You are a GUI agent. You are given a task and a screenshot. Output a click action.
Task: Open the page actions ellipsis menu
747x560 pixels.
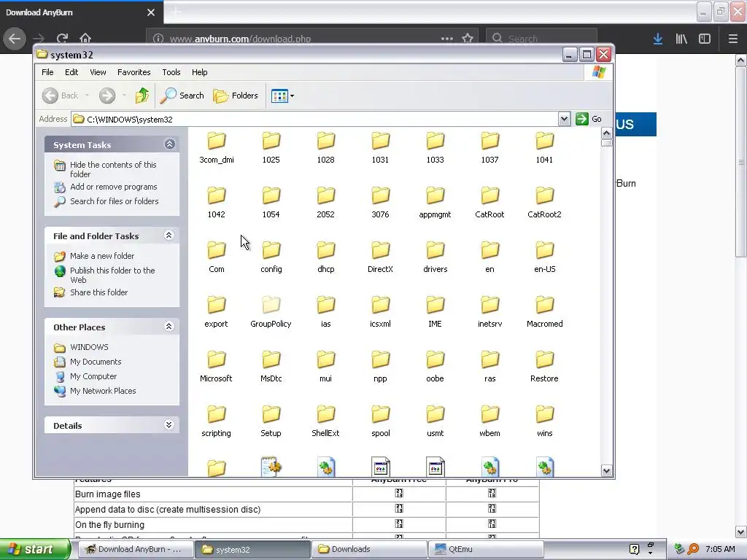447,39
